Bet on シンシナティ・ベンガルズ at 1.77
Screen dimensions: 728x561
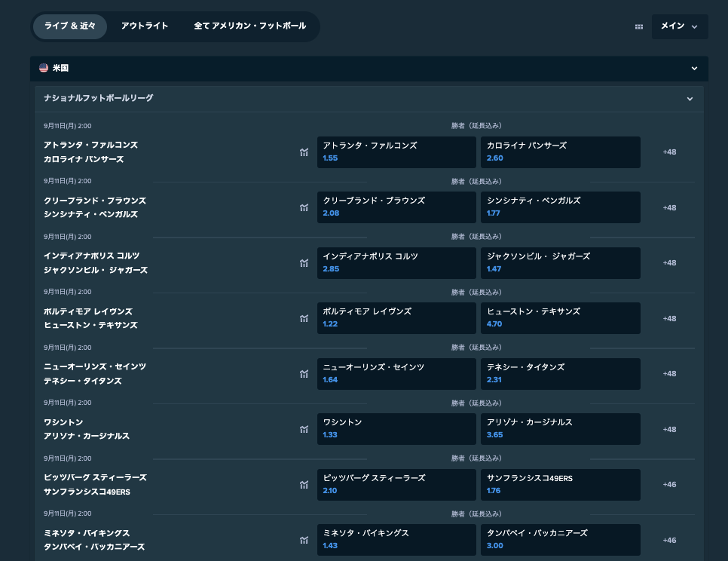point(561,207)
